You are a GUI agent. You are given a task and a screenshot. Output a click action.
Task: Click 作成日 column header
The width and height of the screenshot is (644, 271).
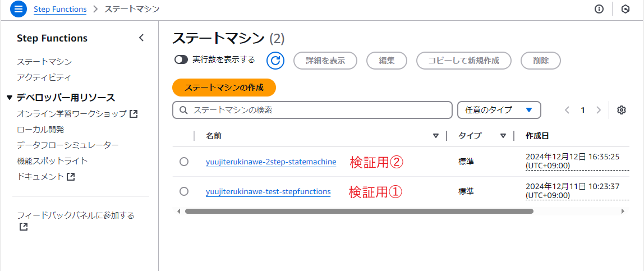[x=537, y=136]
